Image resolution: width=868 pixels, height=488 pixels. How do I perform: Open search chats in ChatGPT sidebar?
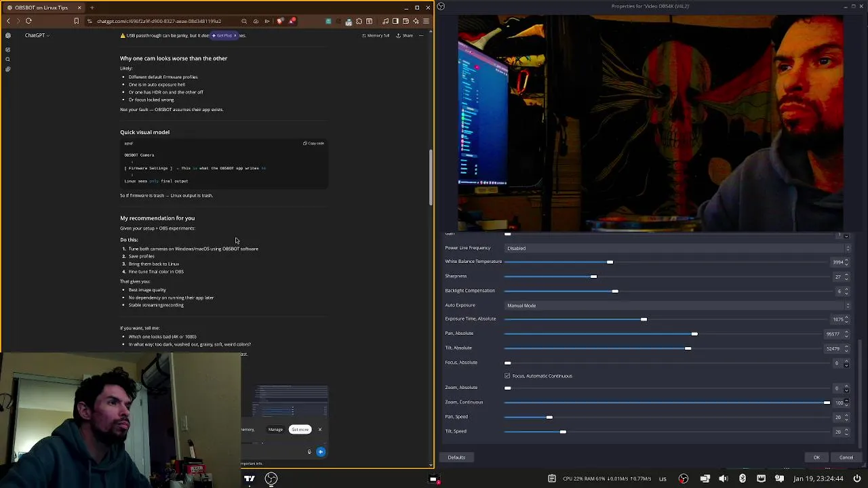coord(8,60)
